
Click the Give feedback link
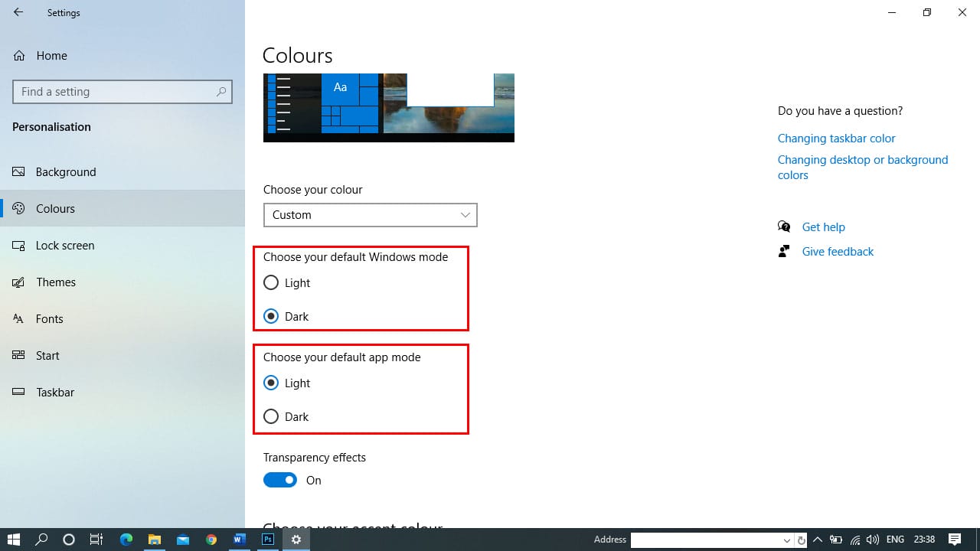point(838,252)
